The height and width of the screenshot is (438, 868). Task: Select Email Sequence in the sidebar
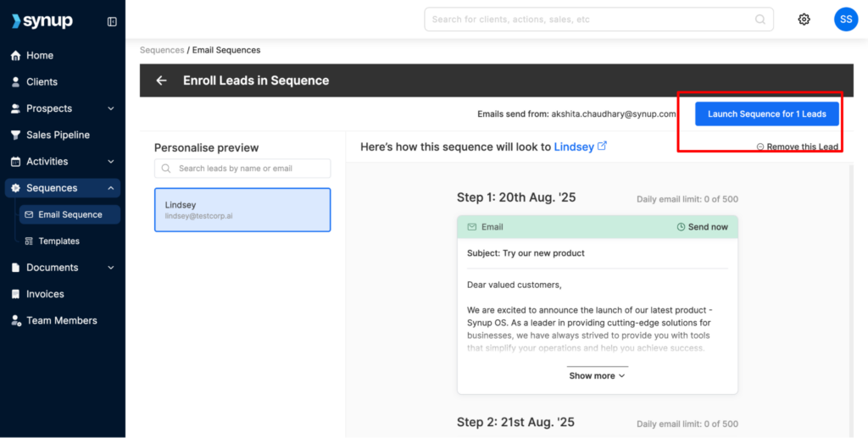pos(70,214)
